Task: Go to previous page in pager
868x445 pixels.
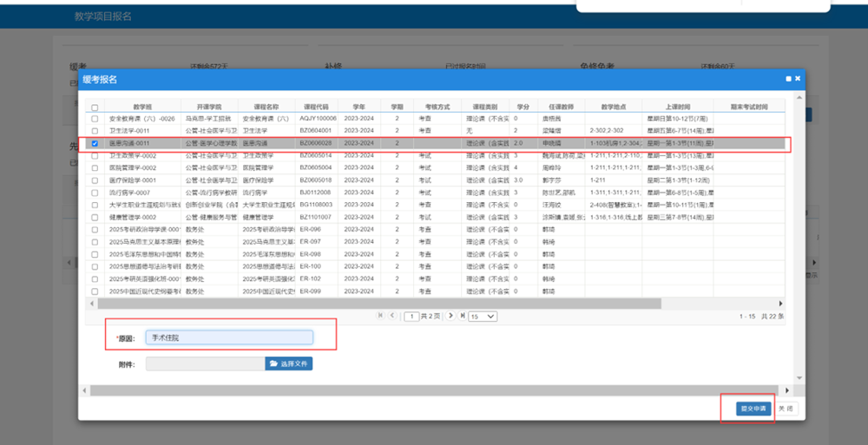Action: (x=392, y=316)
